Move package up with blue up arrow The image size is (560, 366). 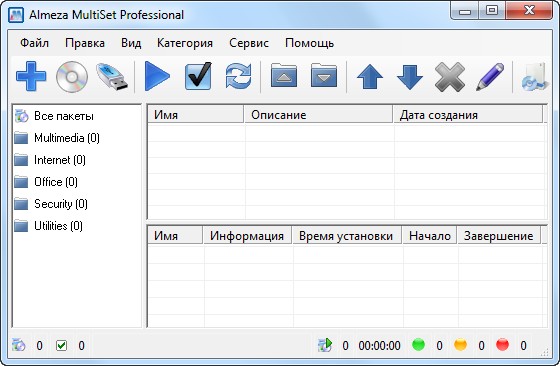pos(370,77)
